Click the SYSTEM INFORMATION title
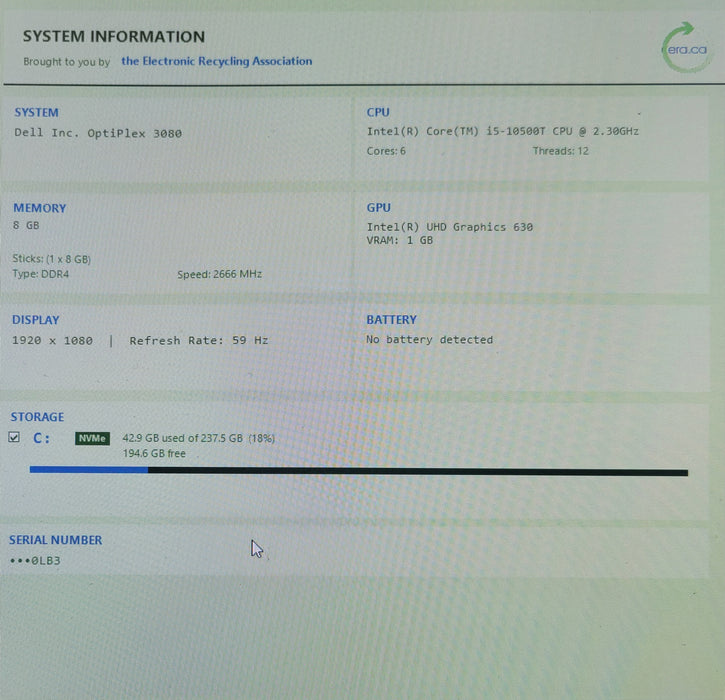Viewport: 725px width, 700px height. point(114,37)
